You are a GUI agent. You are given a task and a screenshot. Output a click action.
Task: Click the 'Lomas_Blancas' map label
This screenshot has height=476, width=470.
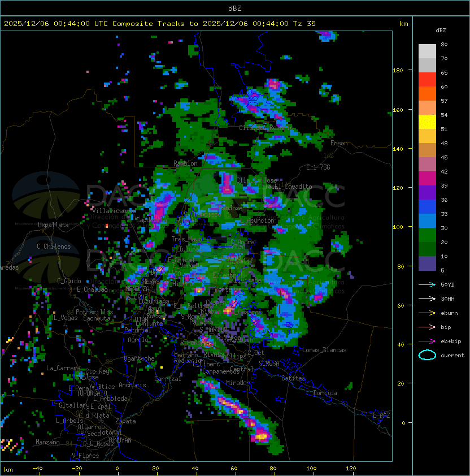pyautogui.click(x=324, y=350)
